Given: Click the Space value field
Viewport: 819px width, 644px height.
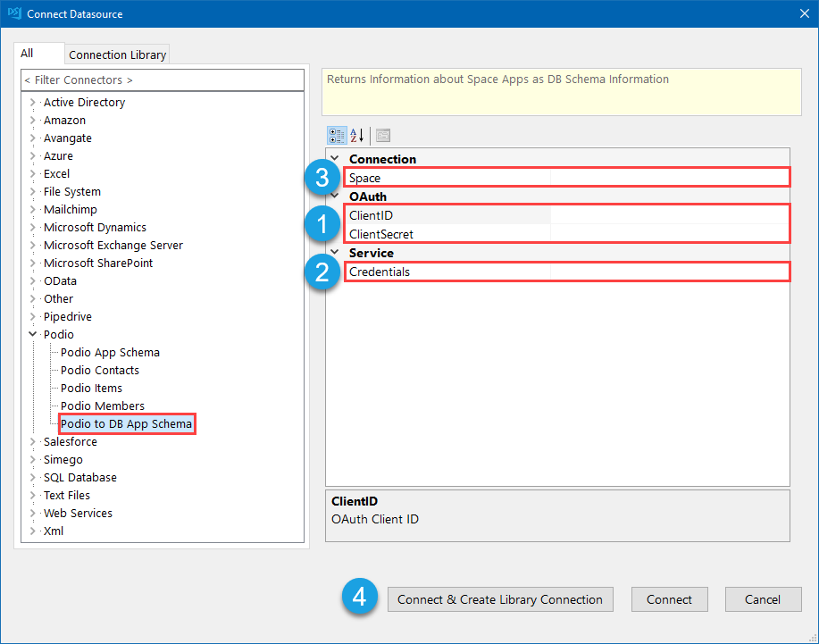Looking at the screenshot, I should point(670,178).
